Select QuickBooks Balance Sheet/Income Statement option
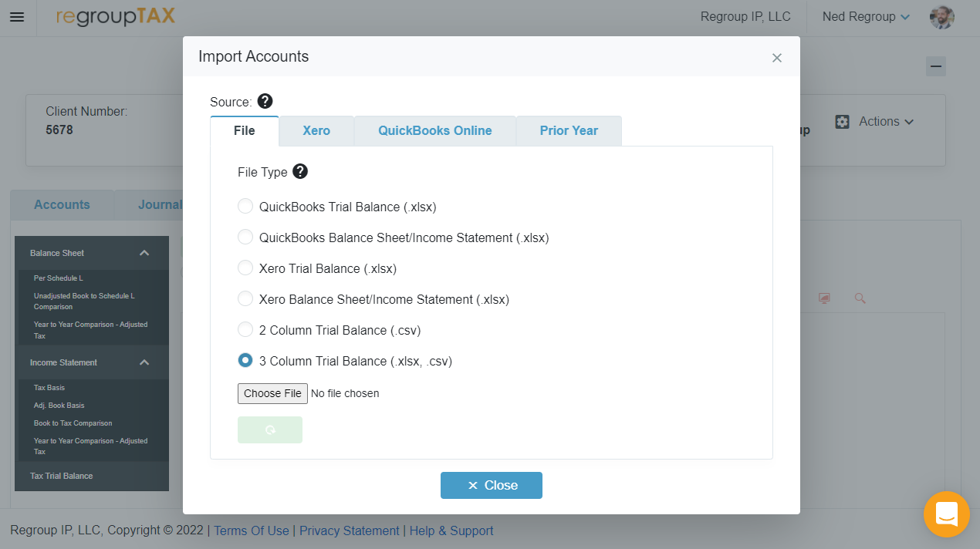This screenshot has width=980, height=549. point(245,237)
